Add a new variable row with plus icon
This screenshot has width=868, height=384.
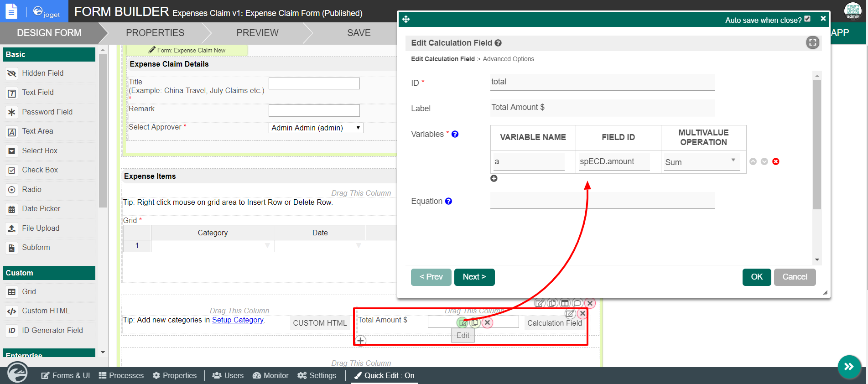pyautogui.click(x=494, y=178)
